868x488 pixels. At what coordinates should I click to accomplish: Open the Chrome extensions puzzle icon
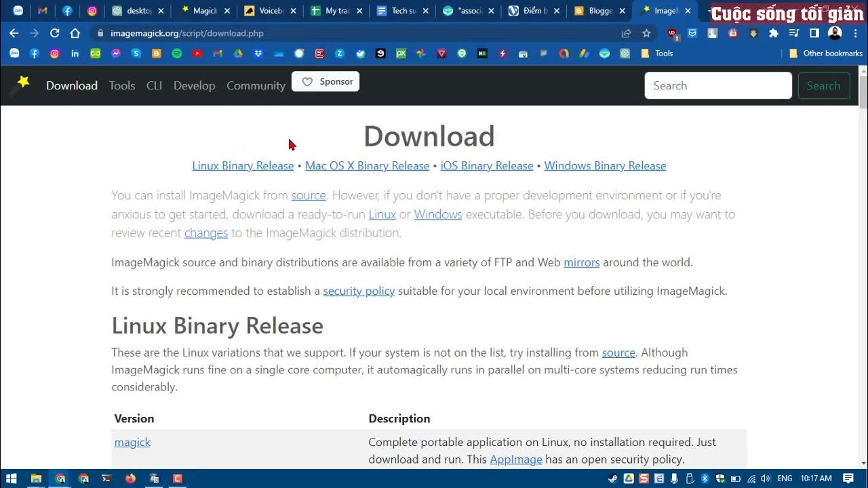(x=774, y=33)
